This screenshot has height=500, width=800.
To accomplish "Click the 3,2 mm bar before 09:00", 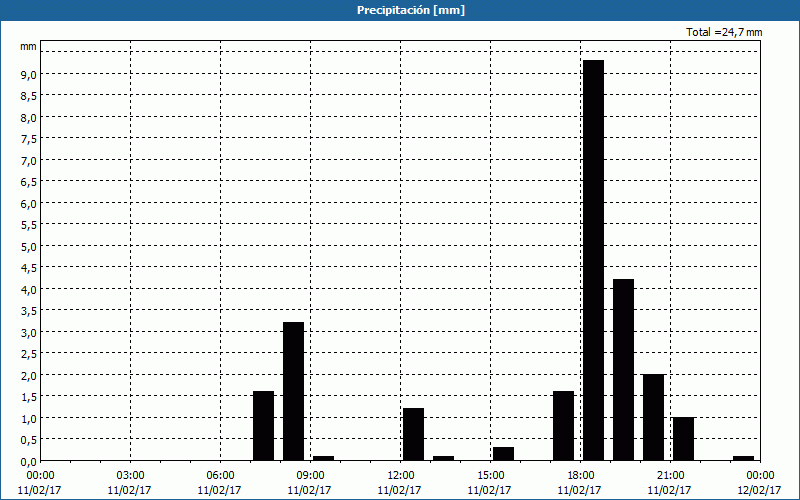I will [293, 391].
